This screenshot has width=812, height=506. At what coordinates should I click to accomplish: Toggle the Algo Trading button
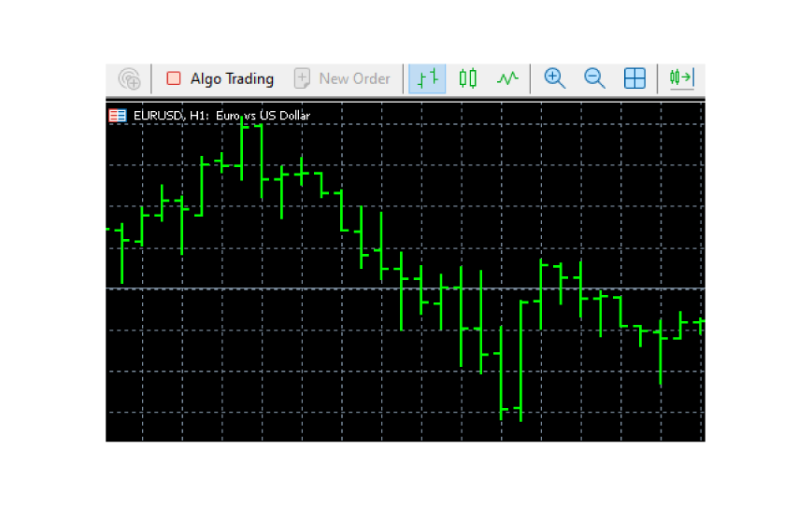(x=220, y=78)
